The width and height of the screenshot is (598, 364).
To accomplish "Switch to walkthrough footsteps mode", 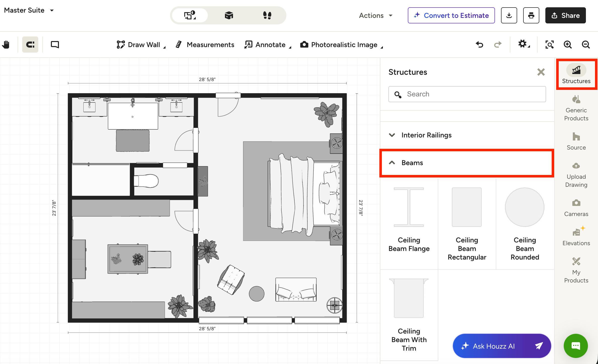I will [x=267, y=15].
